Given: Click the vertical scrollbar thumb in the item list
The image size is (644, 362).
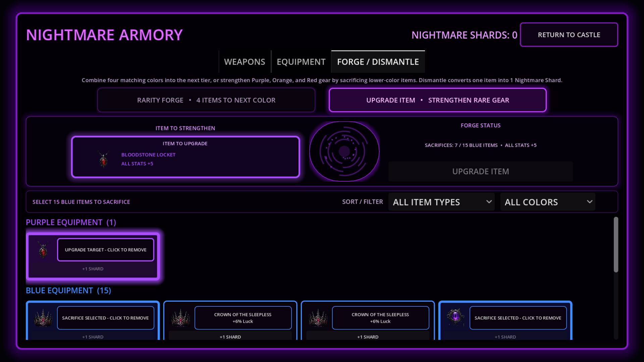Looking at the screenshot, I should click(616, 245).
